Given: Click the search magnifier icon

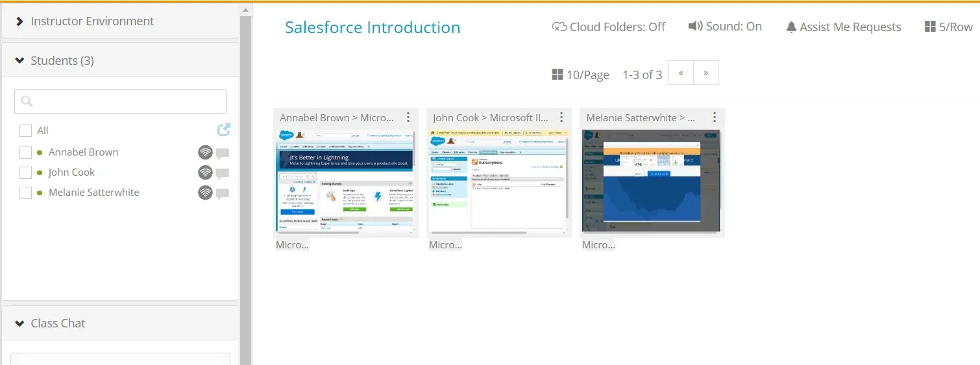Looking at the screenshot, I should pos(27,101).
